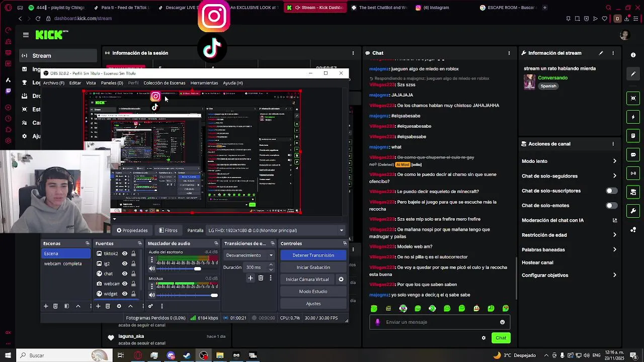Open emoji picker in chat message box
Screen dimensions: 644x362
pyautogui.click(x=502, y=322)
